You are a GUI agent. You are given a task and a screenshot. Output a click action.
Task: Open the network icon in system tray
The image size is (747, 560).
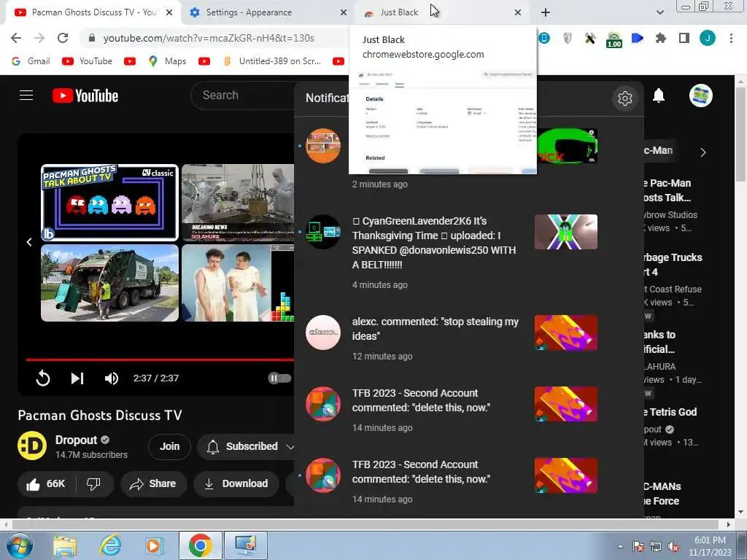point(656,547)
